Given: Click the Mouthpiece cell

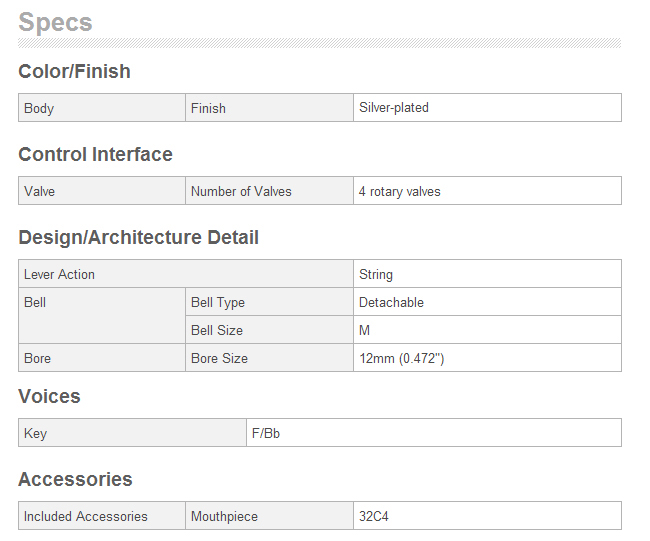Looking at the screenshot, I should pyautogui.click(x=269, y=516).
